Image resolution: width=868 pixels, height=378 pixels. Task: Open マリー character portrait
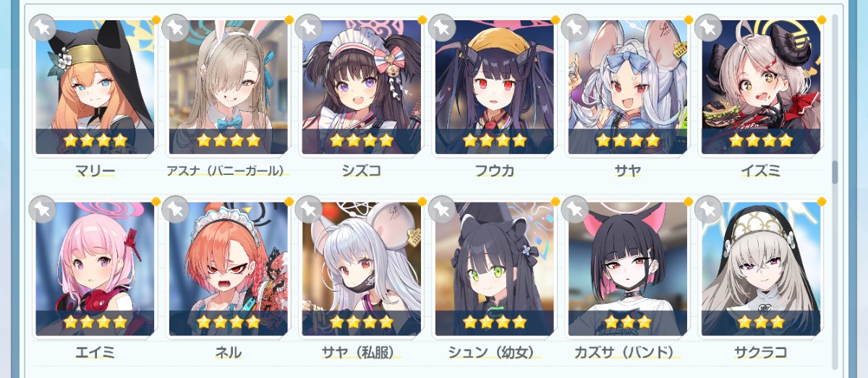click(x=95, y=87)
